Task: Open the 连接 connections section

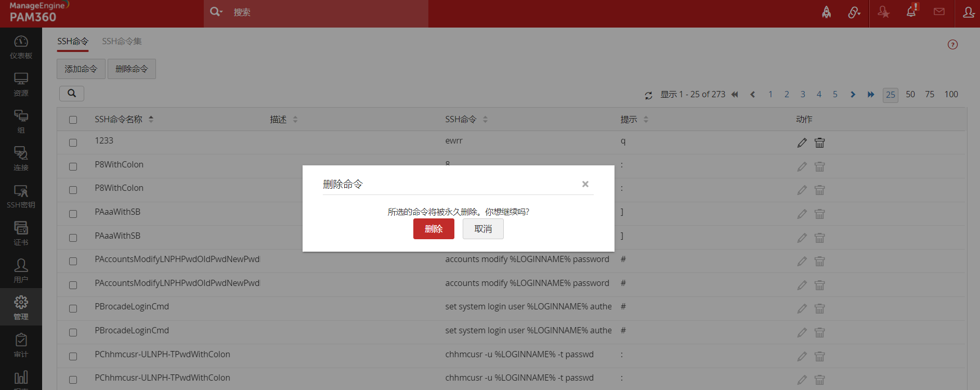Action: click(x=21, y=159)
